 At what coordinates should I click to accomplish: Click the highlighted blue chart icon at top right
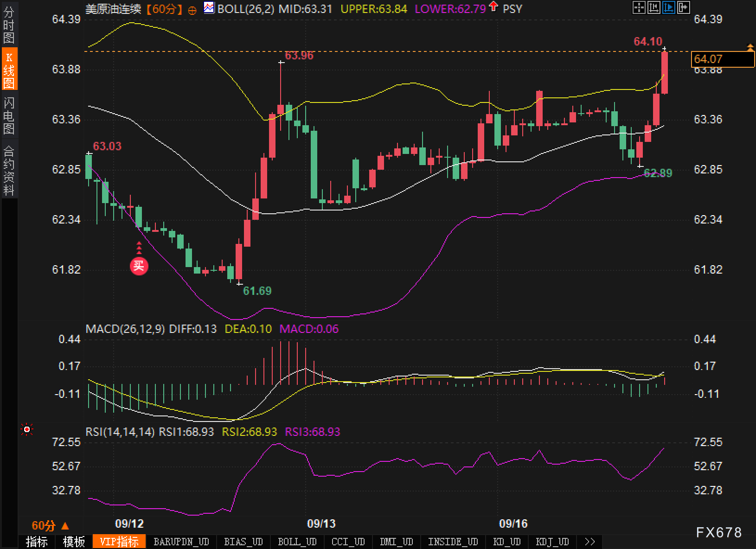pos(668,7)
